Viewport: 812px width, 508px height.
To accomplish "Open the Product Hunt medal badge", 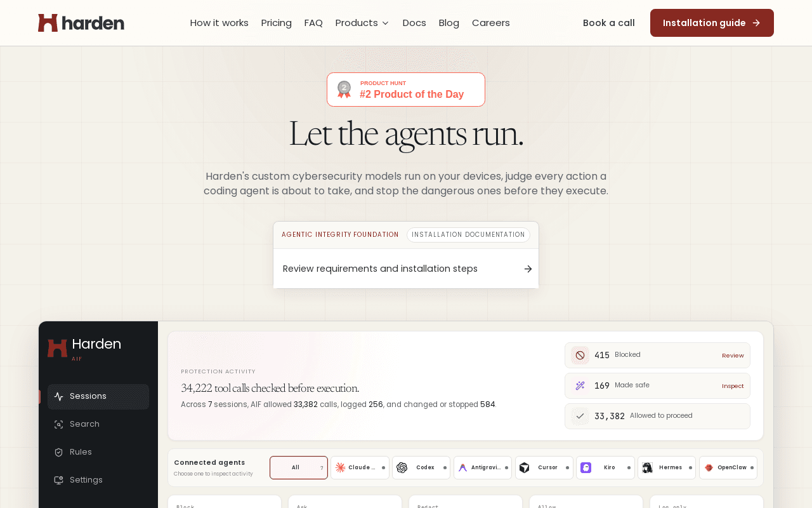I will (x=406, y=90).
